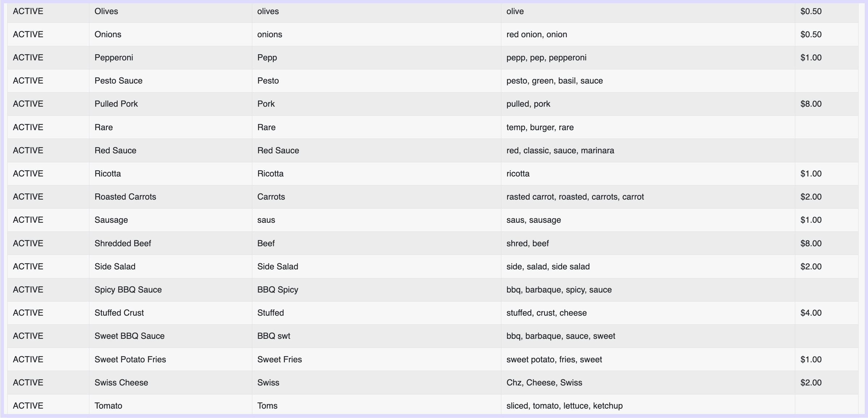
Task: Click the ACTIVE status for Swiss Cheese
Action: tap(28, 383)
